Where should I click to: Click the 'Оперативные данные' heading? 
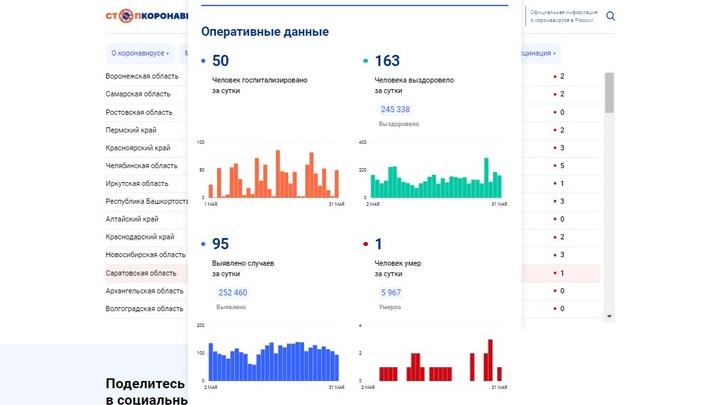point(265,32)
